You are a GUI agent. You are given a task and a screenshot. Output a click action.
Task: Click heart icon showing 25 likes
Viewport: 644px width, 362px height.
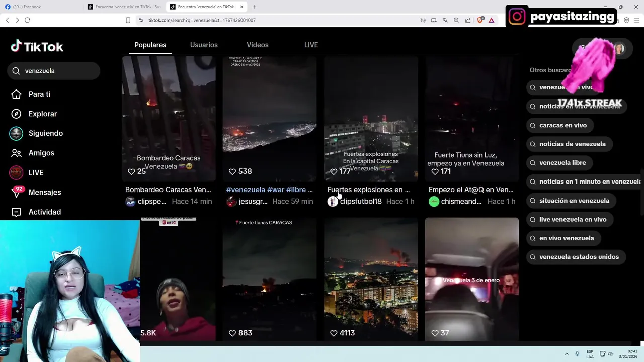pos(131,171)
